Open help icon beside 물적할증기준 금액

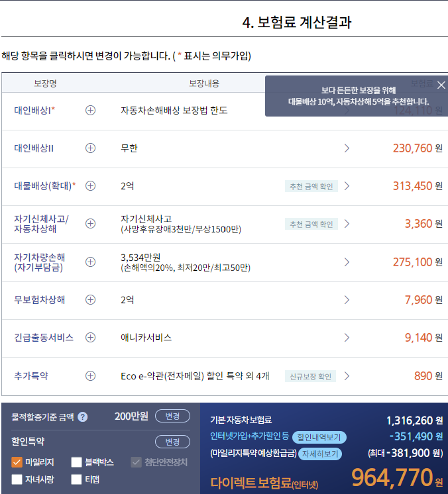tap(83, 417)
